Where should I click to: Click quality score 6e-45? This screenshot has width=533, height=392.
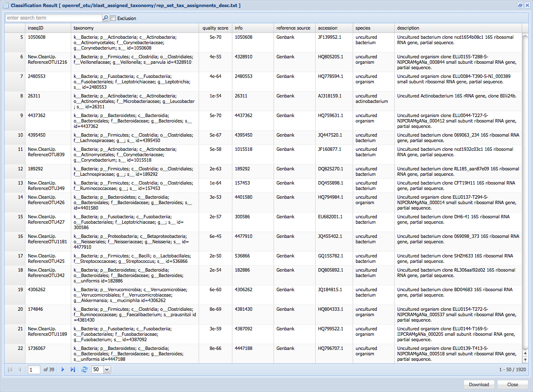point(216,236)
